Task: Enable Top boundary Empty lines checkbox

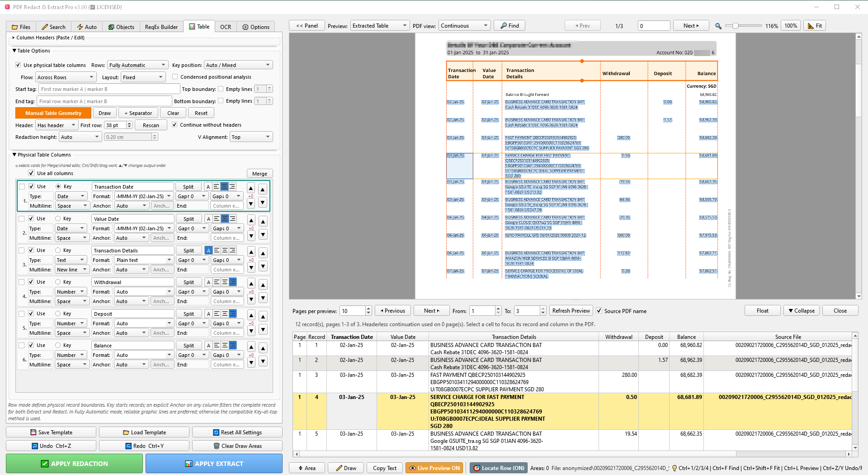Action: point(221,89)
